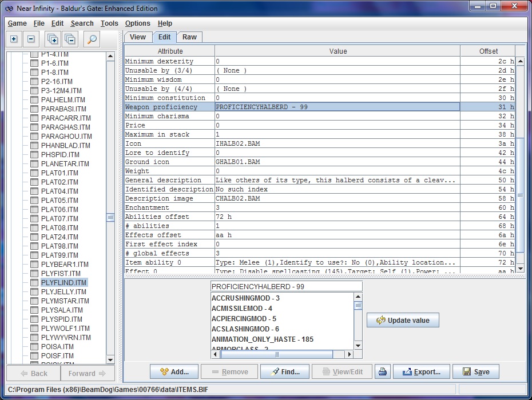
Task: Click the proficiency list horizontal scrollbar right arrow
Action: (349, 354)
